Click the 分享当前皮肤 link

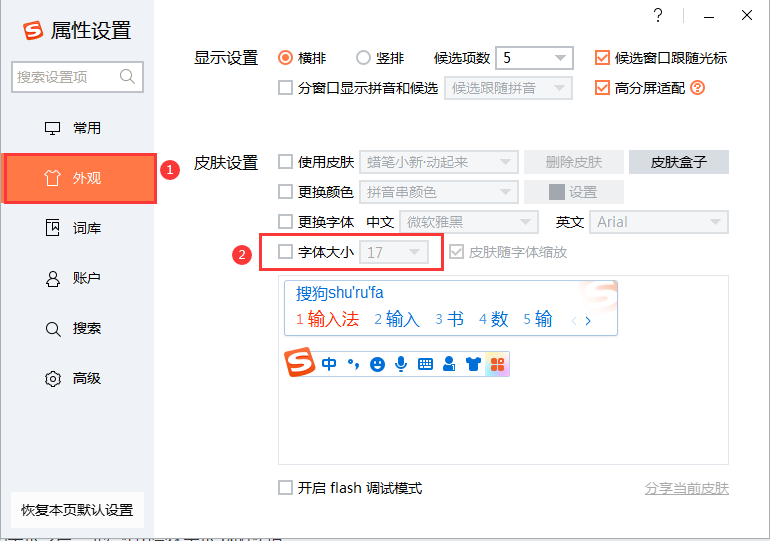tap(687, 488)
